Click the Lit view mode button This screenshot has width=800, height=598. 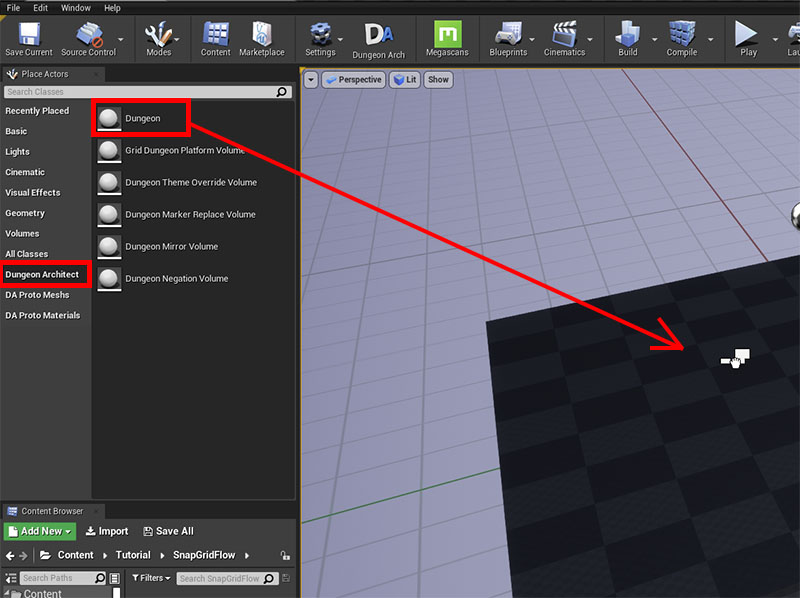[x=405, y=80]
